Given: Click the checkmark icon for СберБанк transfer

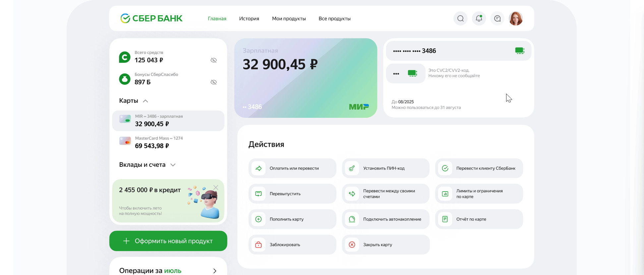Looking at the screenshot, I should click(x=445, y=168).
